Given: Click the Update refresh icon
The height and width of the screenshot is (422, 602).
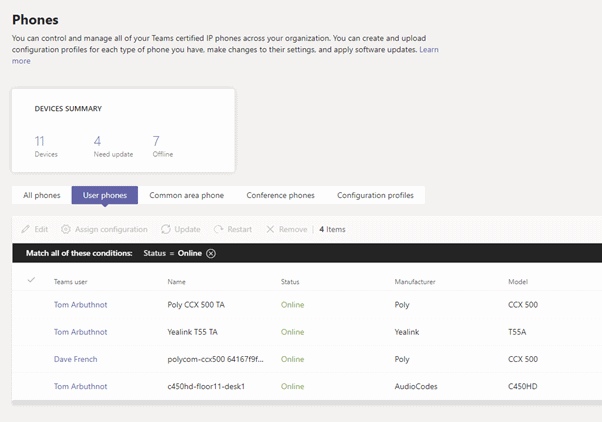Looking at the screenshot, I should point(166,229).
